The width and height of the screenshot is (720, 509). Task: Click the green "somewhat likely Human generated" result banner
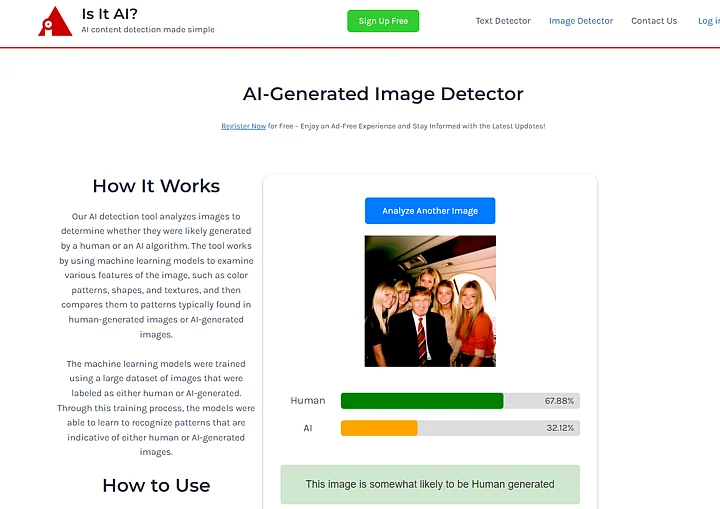coord(430,484)
